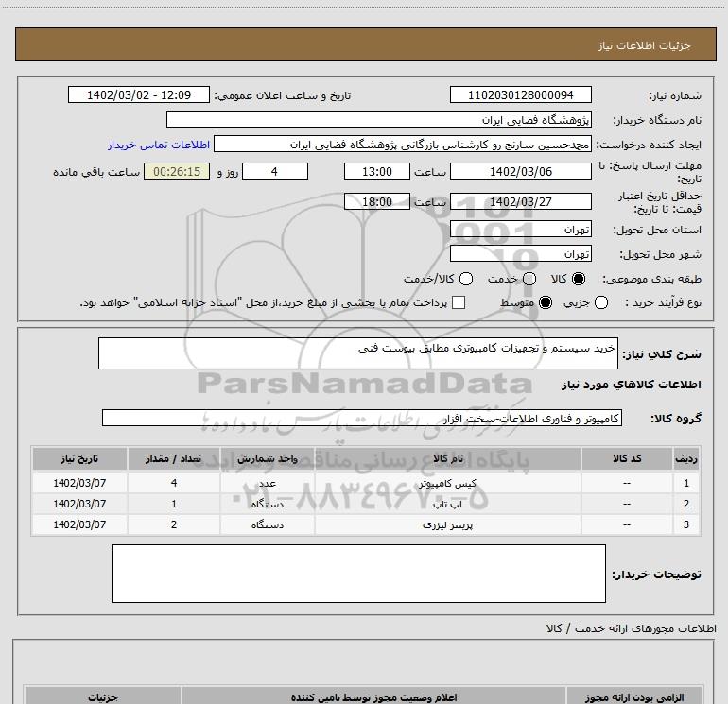Click the deadline time field 13:00
Screen dimensions: 728x704
point(377,171)
